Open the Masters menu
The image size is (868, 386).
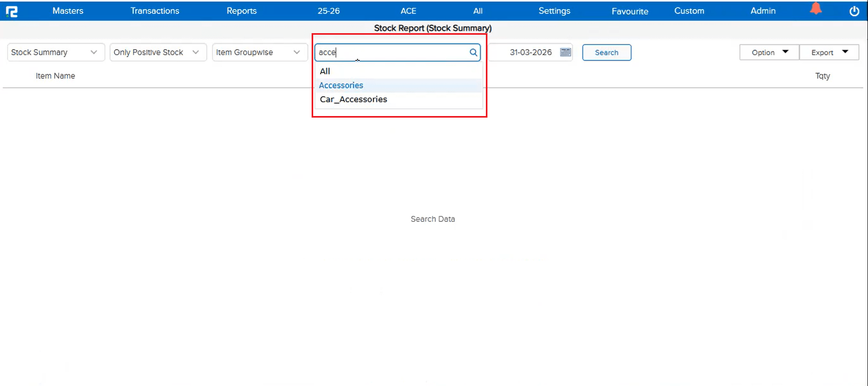[x=68, y=11]
